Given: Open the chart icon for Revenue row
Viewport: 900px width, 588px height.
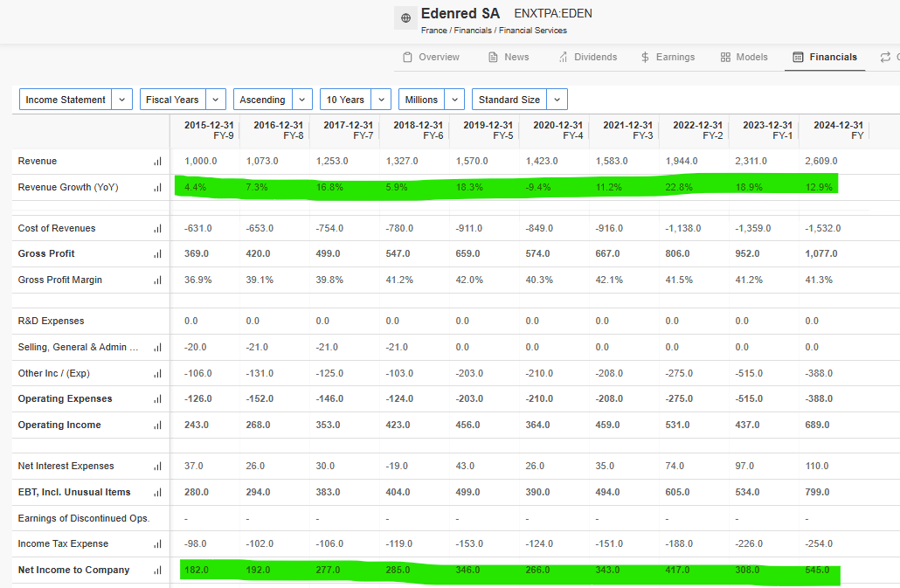Looking at the screenshot, I should pos(157,162).
